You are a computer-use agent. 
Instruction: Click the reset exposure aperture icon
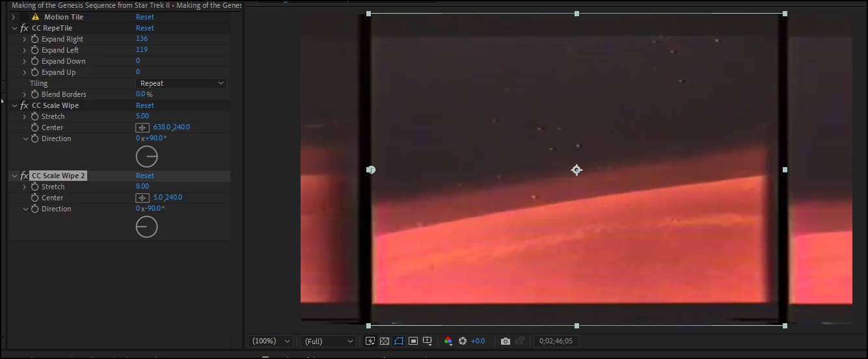click(463, 341)
